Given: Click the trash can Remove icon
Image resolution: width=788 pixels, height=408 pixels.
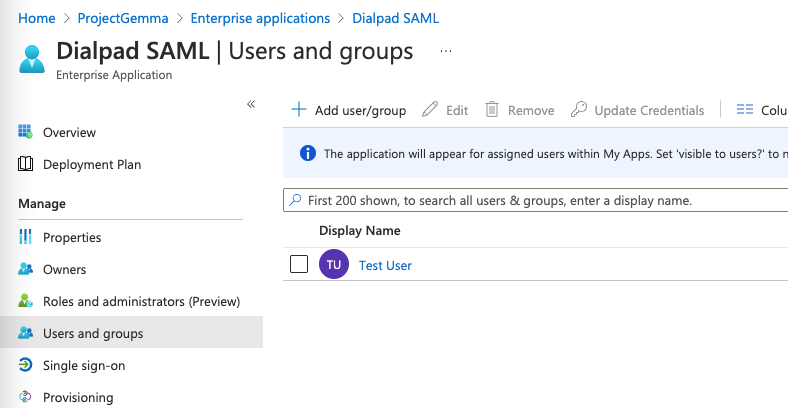Looking at the screenshot, I should tap(491, 110).
